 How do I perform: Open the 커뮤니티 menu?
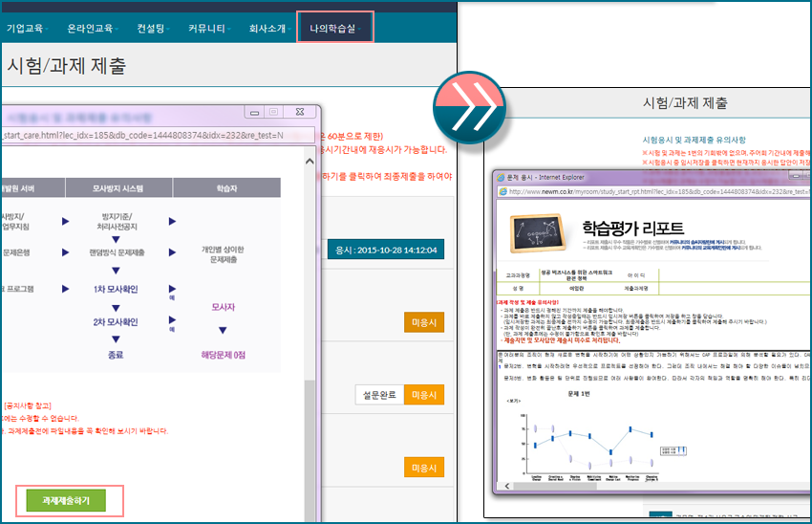tap(210, 29)
